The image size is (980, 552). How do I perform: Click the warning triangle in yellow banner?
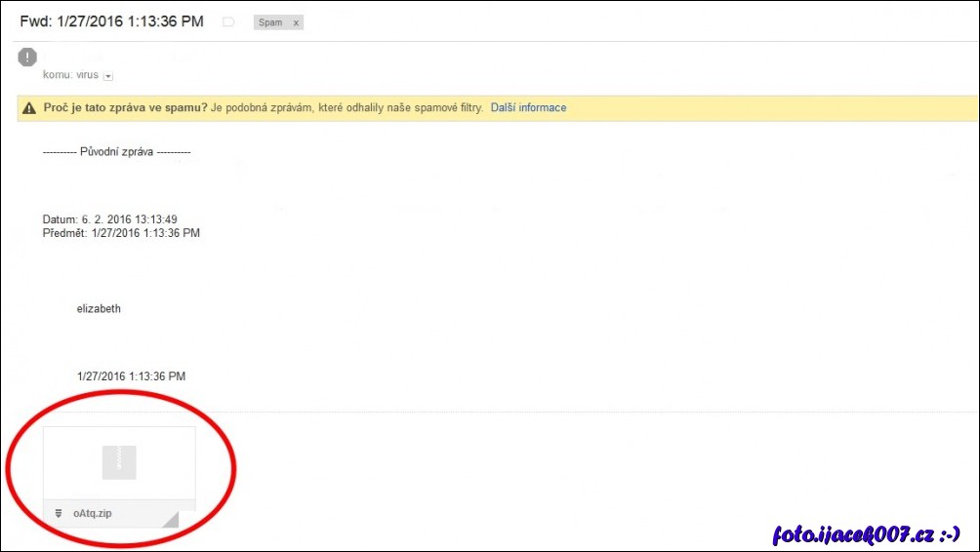29,108
